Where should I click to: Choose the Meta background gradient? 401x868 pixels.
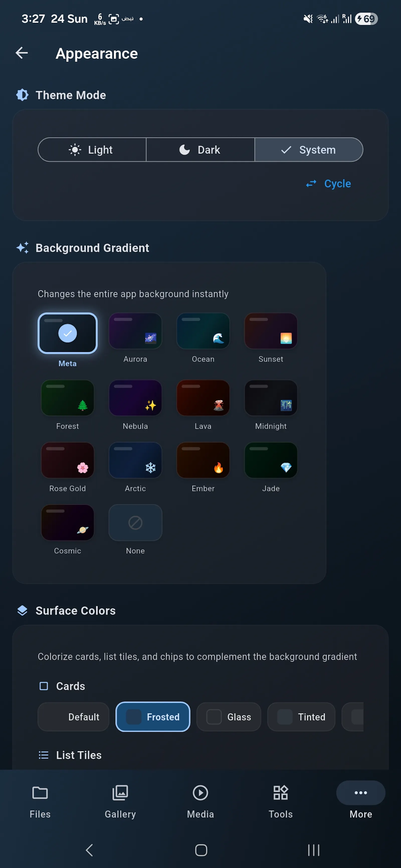pos(67,333)
